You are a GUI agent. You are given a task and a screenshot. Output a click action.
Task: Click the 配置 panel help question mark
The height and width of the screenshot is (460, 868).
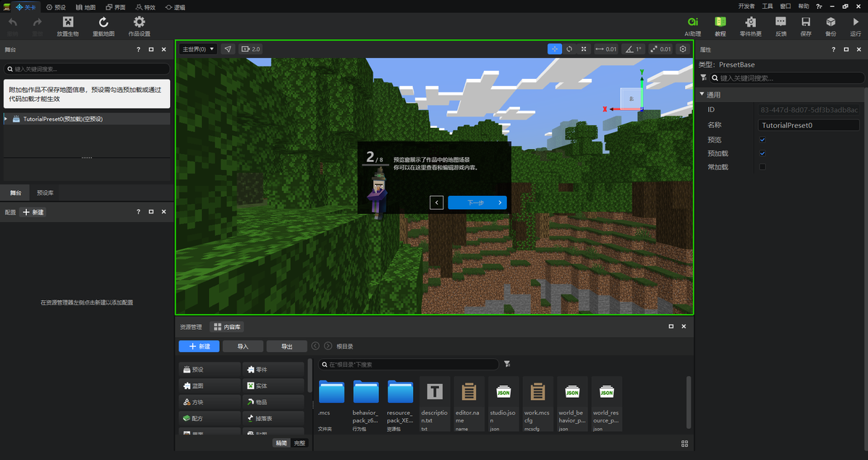138,212
